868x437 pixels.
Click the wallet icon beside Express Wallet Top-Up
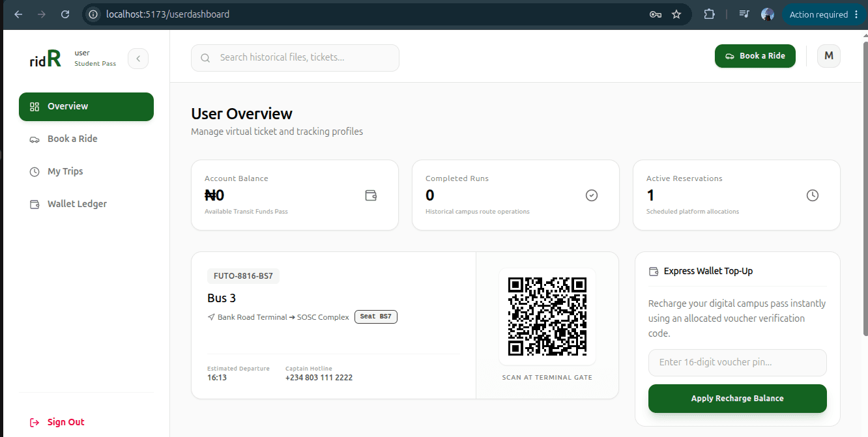pyautogui.click(x=654, y=272)
